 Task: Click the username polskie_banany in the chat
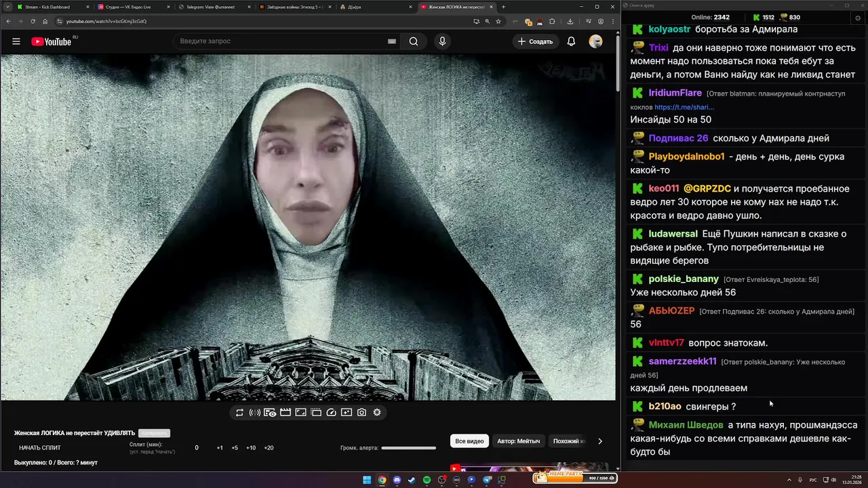pos(684,279)
